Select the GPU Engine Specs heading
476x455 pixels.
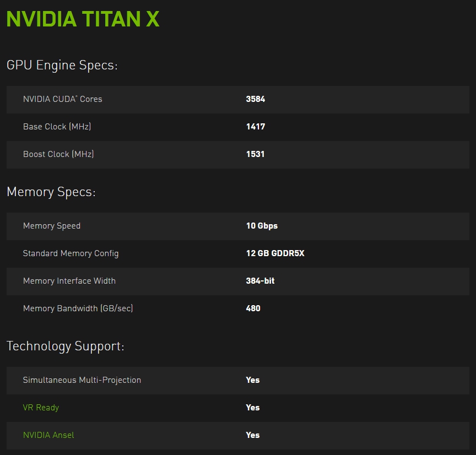62,65
